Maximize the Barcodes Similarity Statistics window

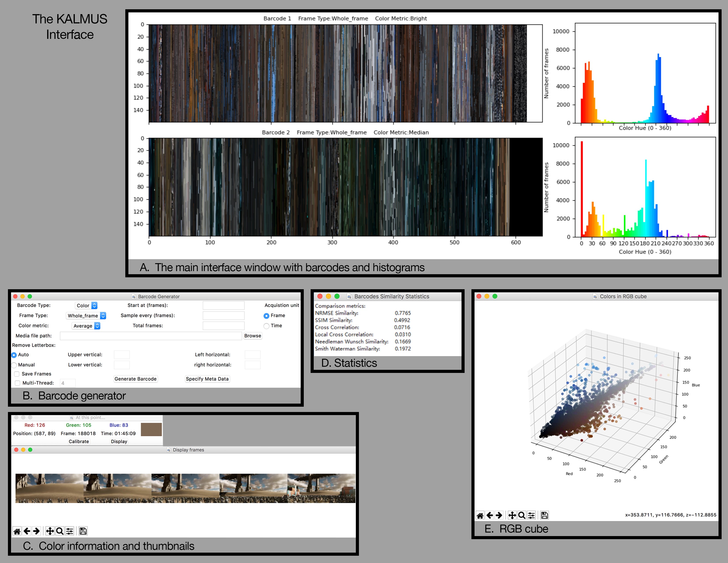coord(337,296)
